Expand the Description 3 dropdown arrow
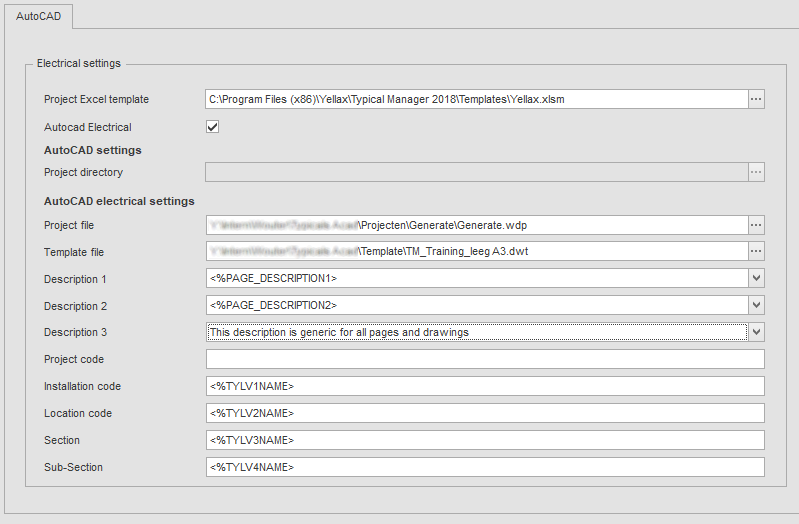799x524 pixels. (x=756, y=332)
